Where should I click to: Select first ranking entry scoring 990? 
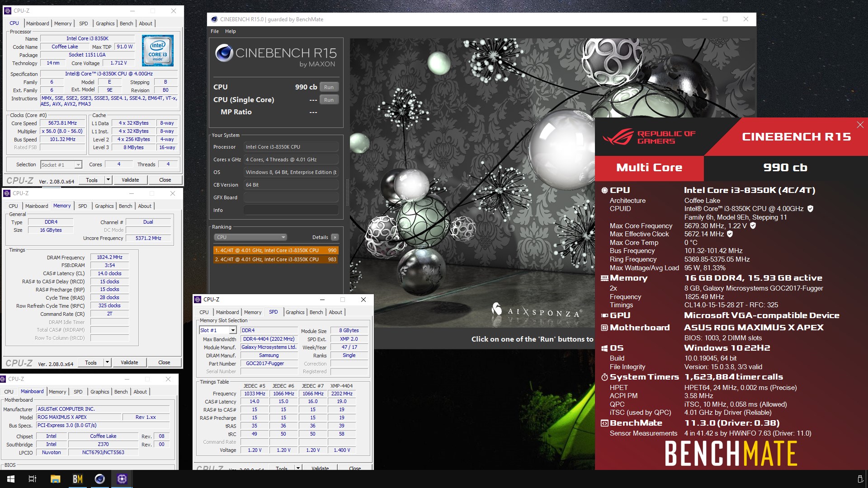[276, 250]
